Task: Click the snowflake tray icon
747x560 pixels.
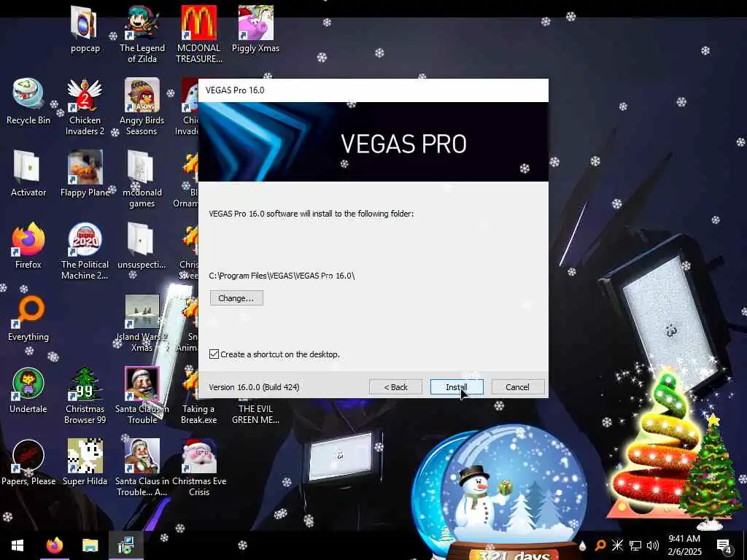Action: [x=617, y=545]
